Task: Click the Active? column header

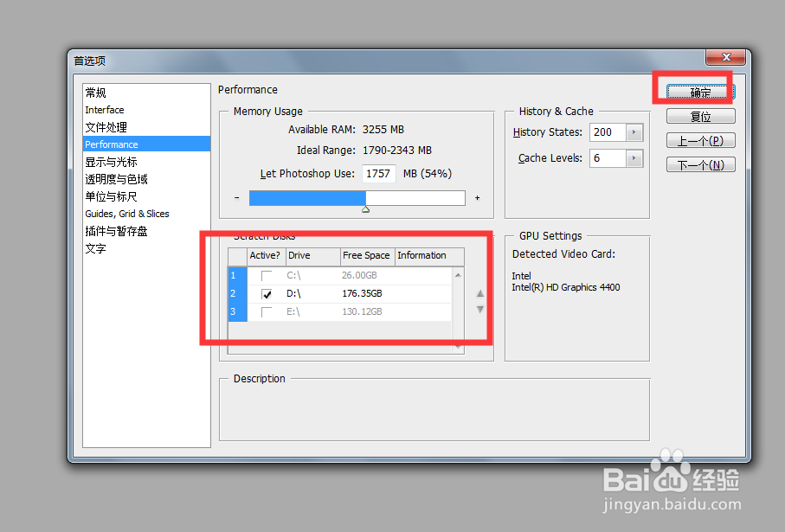Action: (x=267, y=256)
